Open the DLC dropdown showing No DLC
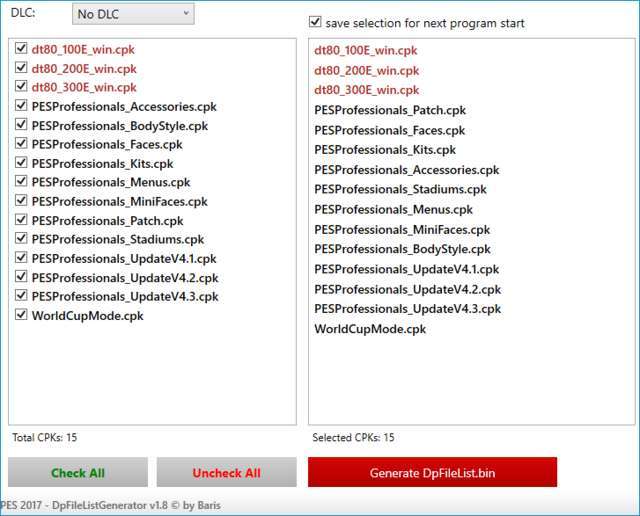Screen dimensions: 640x516 pos(133,14)
